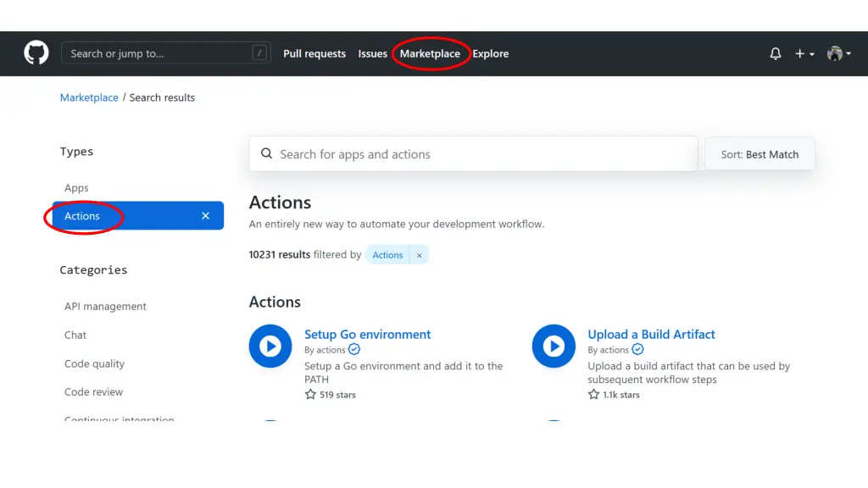The image size is (868, 488).
Task: Open the GitHub home logo
Action: 36,53
